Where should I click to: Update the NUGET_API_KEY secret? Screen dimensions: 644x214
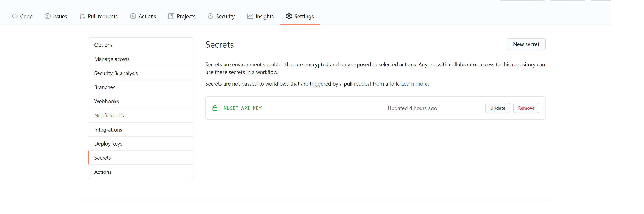pos(497,108)
